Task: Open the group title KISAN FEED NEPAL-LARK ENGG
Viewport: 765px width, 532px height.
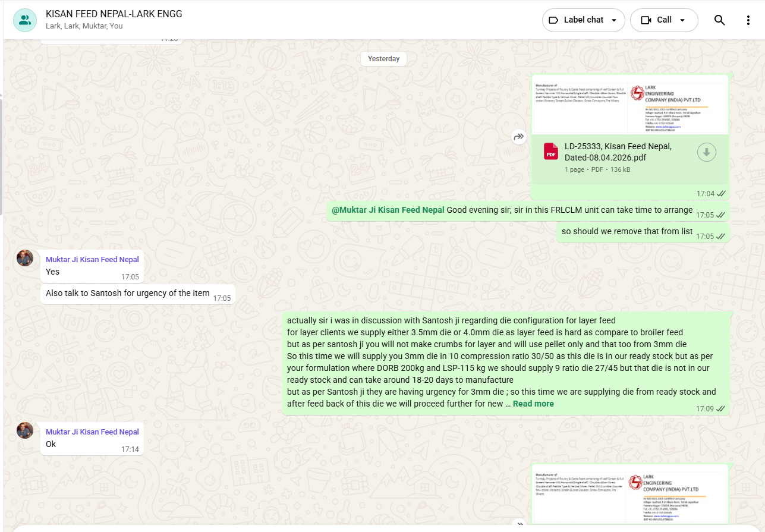Action: [x=114, y=14]
